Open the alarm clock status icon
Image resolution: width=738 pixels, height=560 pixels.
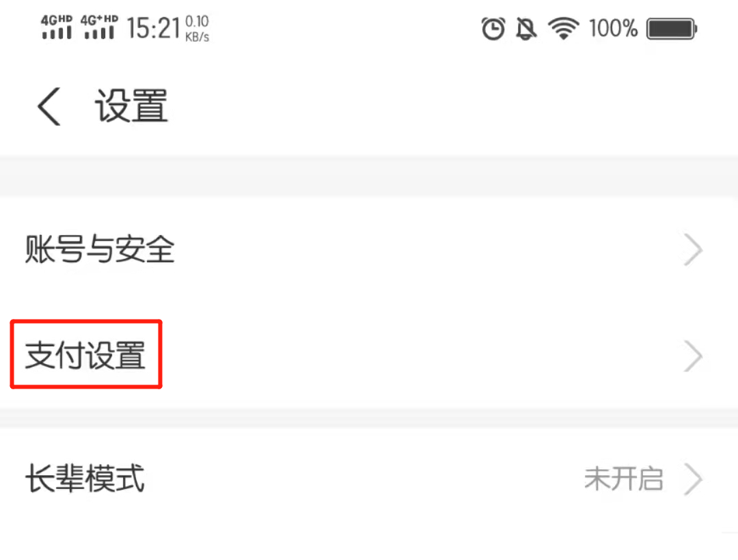tap(493, 29)
